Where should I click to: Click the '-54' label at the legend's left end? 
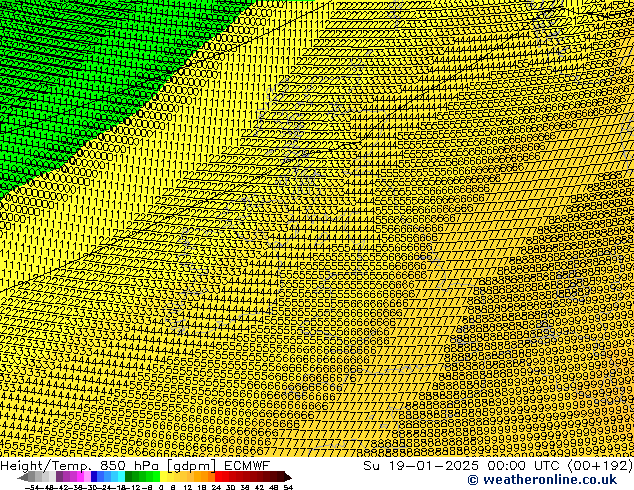(32, 488)
